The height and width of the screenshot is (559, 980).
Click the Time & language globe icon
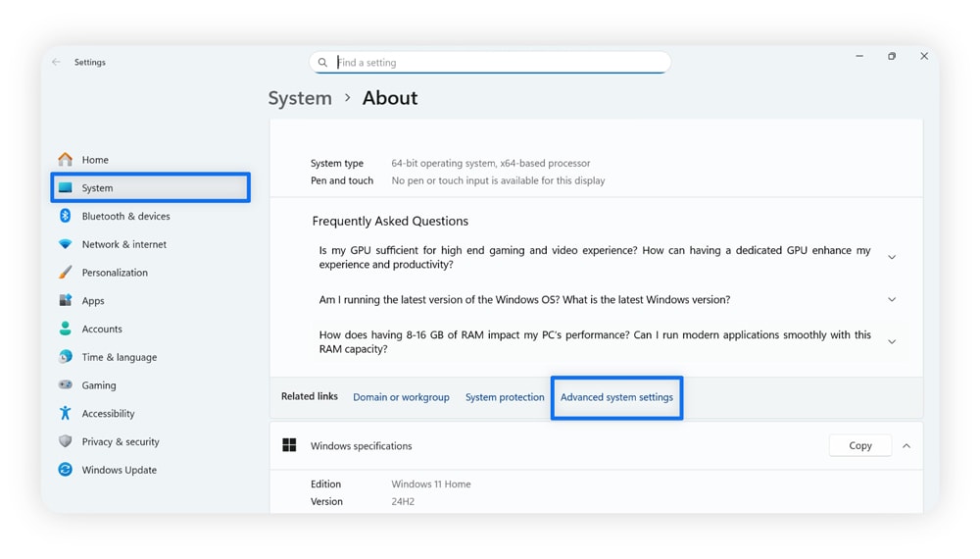point(65,356)
